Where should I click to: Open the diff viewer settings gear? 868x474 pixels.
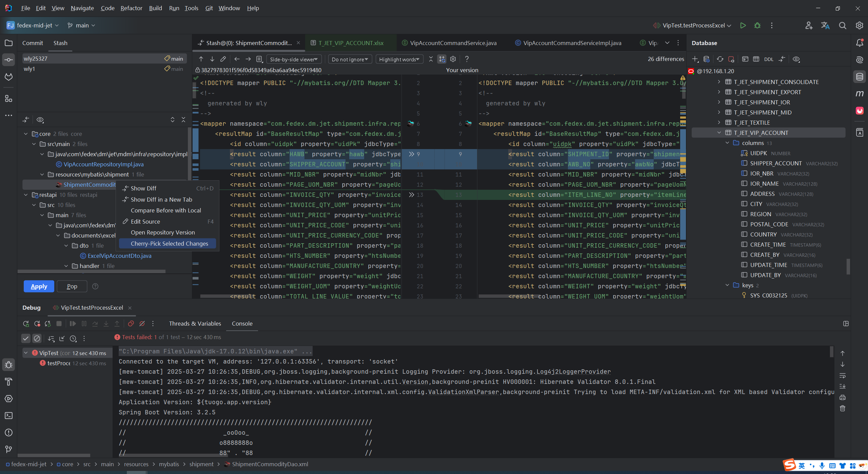(x=453, y=59)
